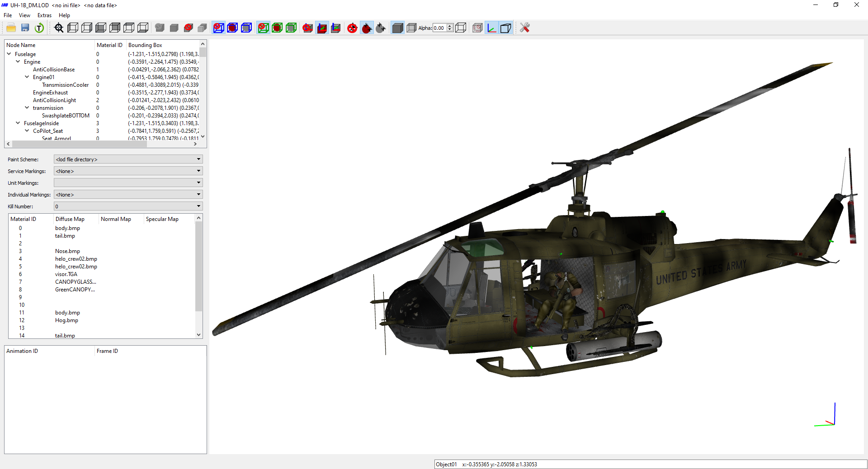868x469 pixels.
Task: Click the Animation ID column header
Action: tap(50, 351)
